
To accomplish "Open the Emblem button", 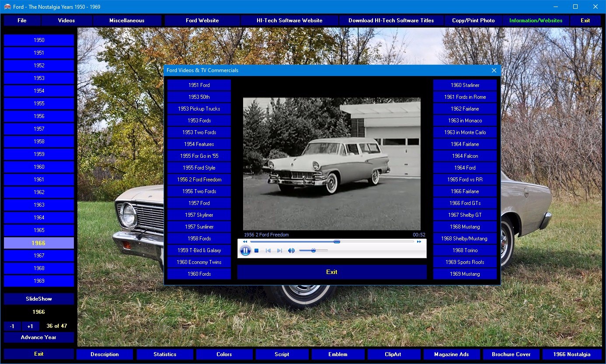I will click(338, 354).
